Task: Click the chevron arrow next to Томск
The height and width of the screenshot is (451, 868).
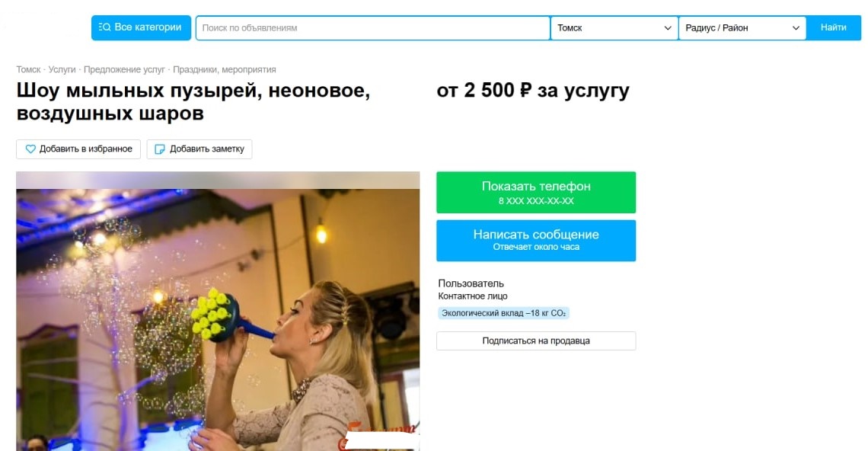Action: tap(668, 27)
